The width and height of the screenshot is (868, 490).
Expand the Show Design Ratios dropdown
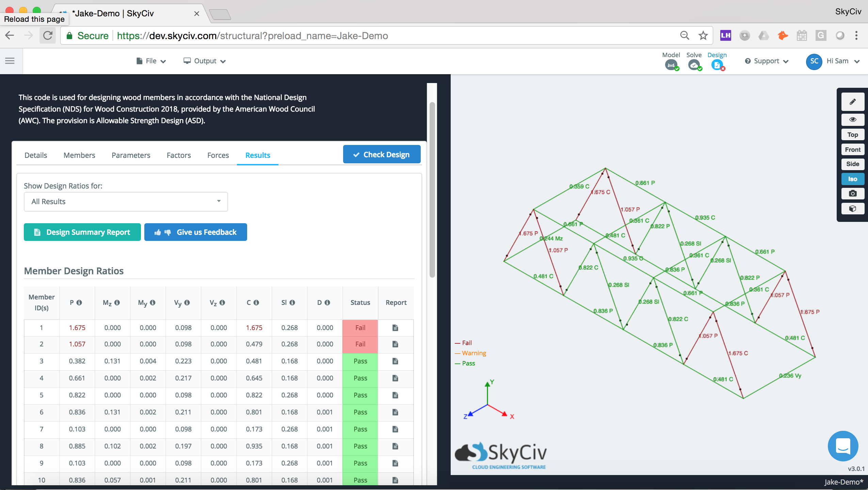coord(125,201)
